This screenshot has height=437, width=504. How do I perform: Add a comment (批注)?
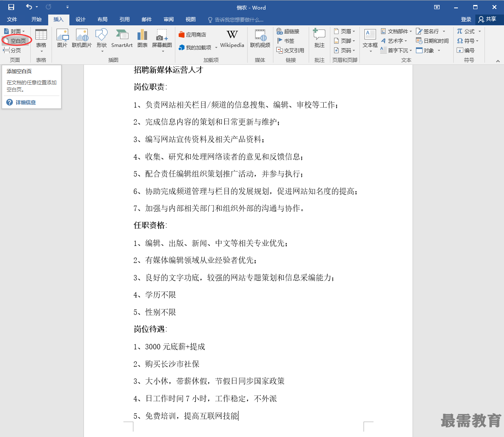click(320, 38)
